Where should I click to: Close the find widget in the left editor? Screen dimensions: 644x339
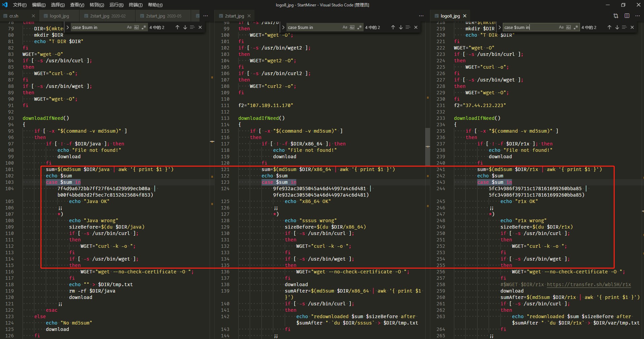[200, 27]
